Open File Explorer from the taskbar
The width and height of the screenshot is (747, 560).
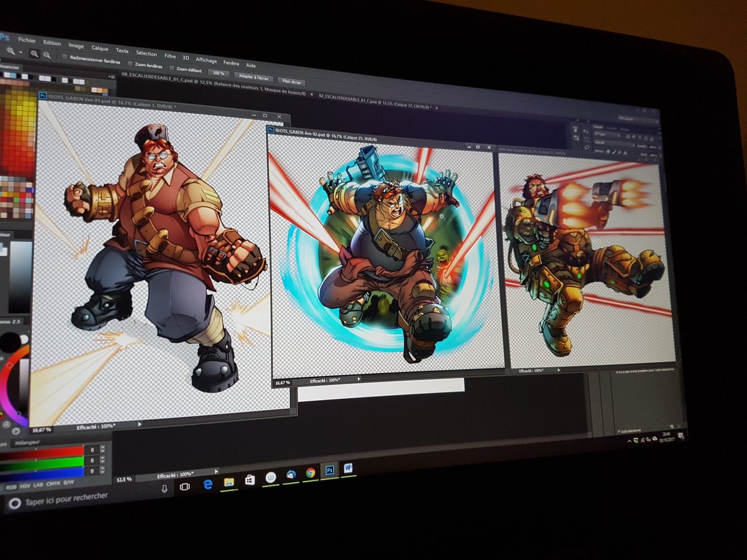(228, 482)
